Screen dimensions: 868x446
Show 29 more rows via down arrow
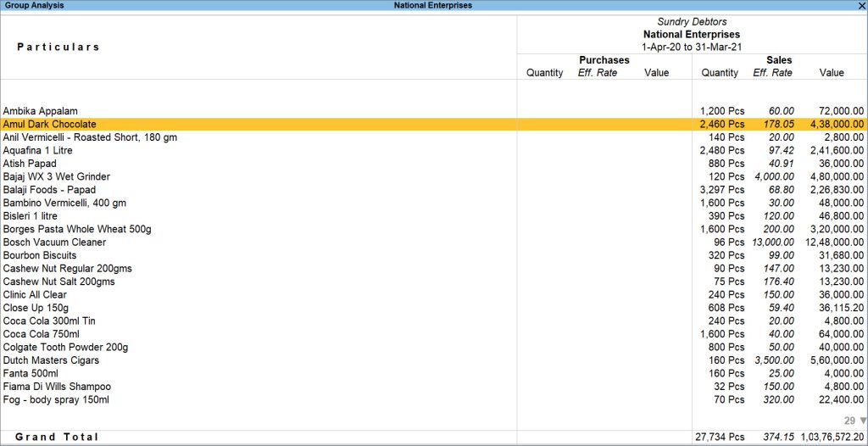(856, 421)
